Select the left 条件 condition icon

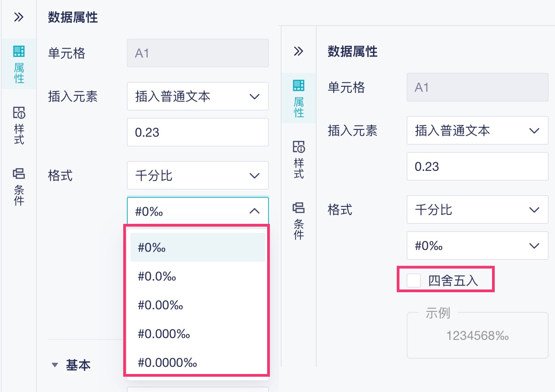point(19,187)
